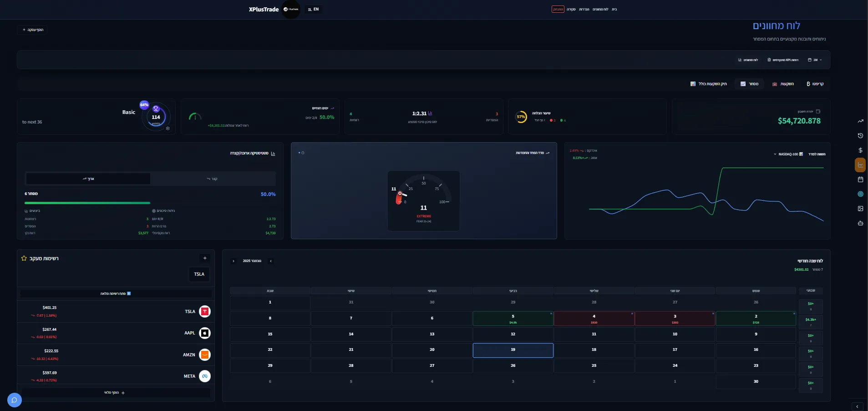Click the advanced KPI reports button
This screenshot has height=411, width=868.
(783, 60)
